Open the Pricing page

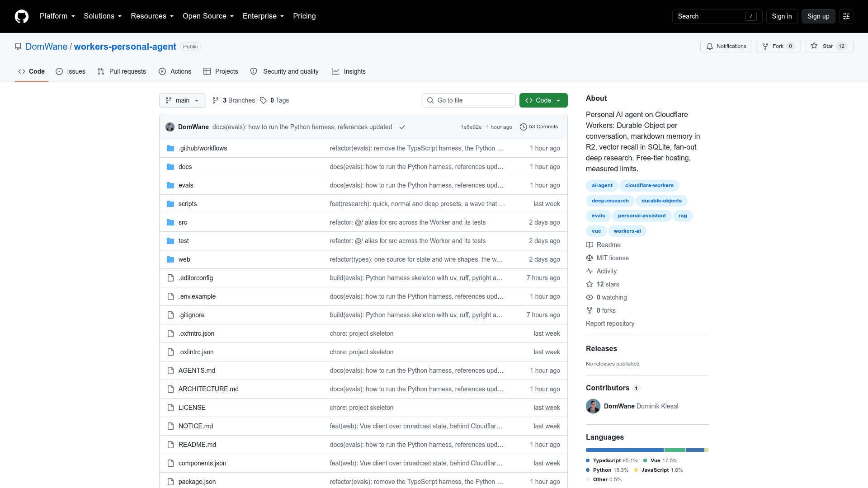pyautogui.click(x=304, y=16)
